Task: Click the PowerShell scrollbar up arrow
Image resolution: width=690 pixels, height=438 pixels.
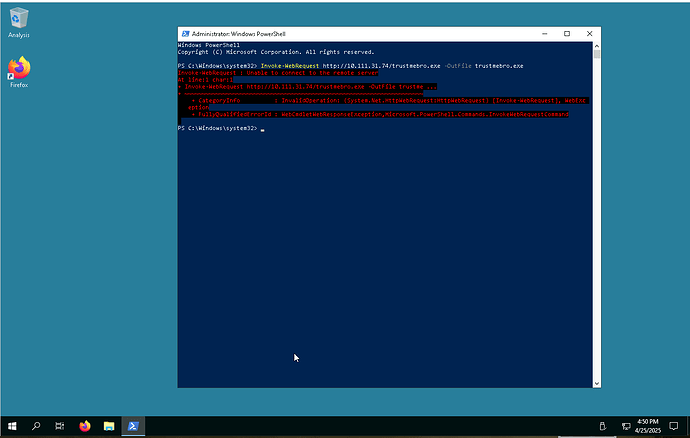Action: tap(597, 45)
